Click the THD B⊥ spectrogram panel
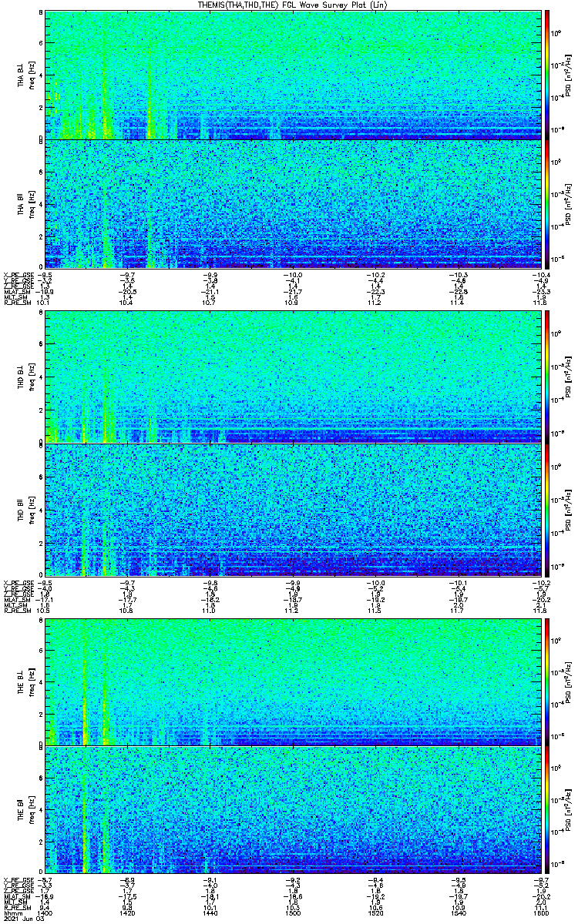 (293, 377)
